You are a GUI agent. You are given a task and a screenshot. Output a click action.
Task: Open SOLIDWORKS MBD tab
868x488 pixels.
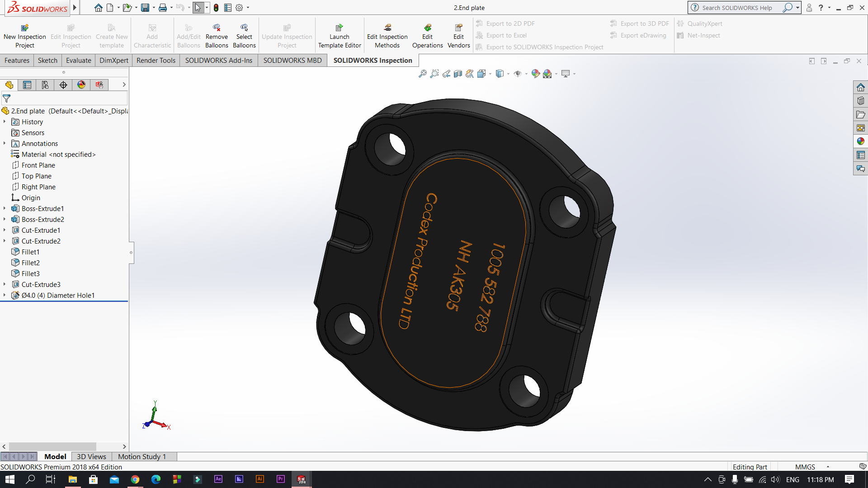292,60
